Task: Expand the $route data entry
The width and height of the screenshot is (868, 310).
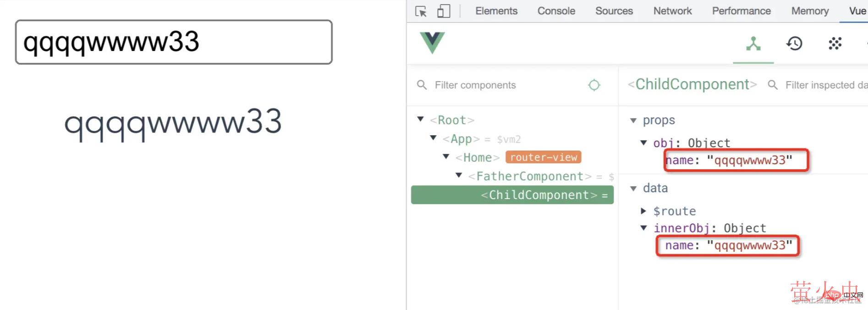Action: 643,211
